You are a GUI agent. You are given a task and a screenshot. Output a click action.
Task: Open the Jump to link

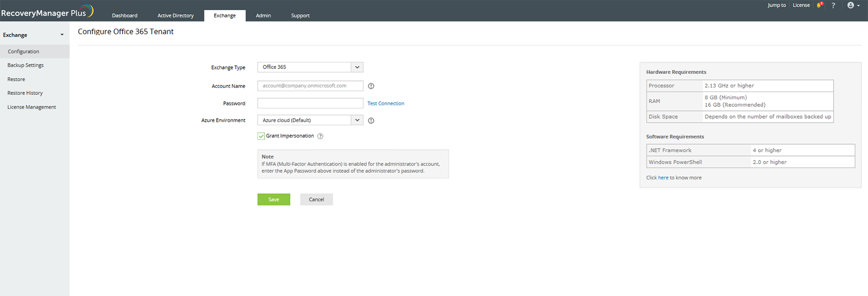pyautogui.click(x=777, y=5)
